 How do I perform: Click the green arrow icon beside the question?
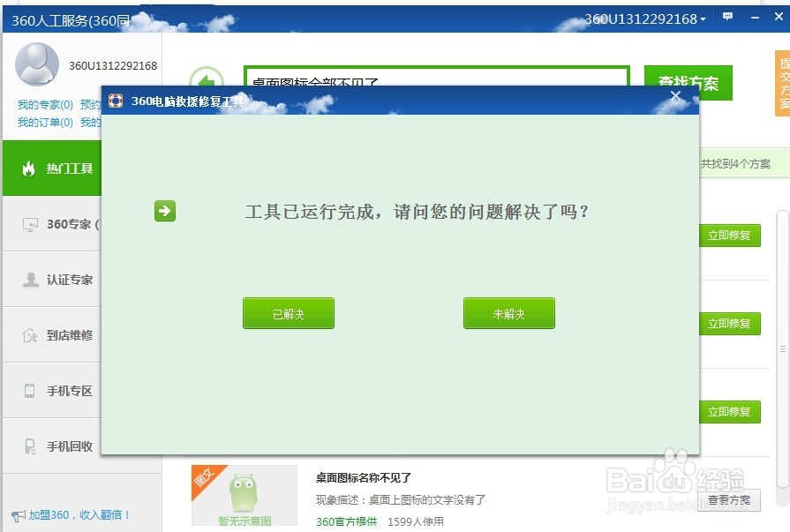click(x=165, y=211)
